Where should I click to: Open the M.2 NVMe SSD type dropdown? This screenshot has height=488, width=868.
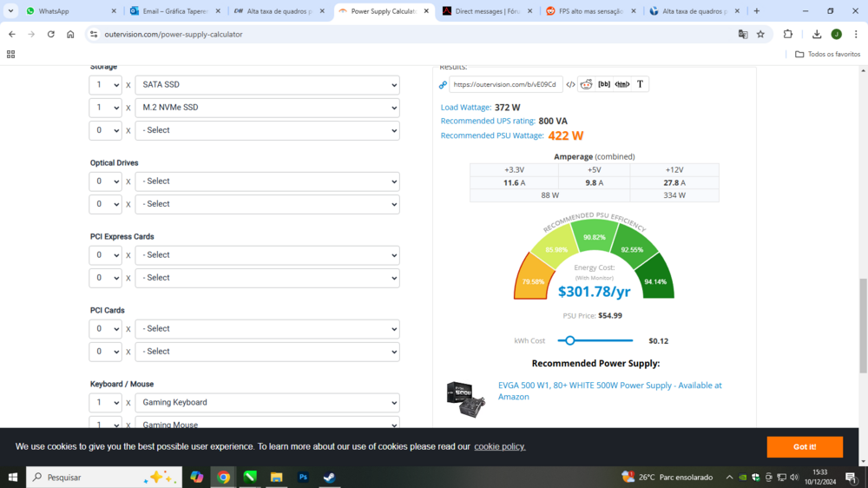pos(266,108)
